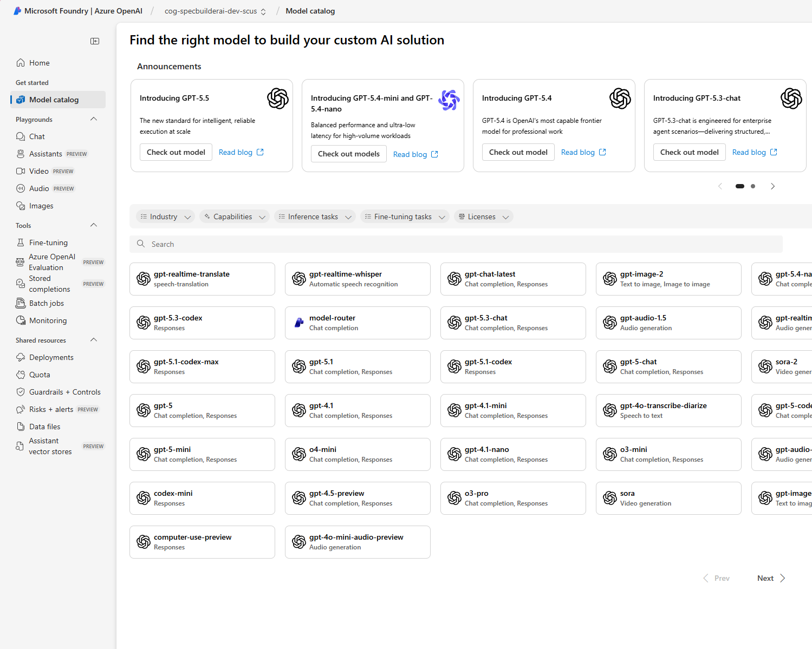Open the gpt-realtime-translate model card
Viewport: 812px width, 649px height.
pos(202,279)
